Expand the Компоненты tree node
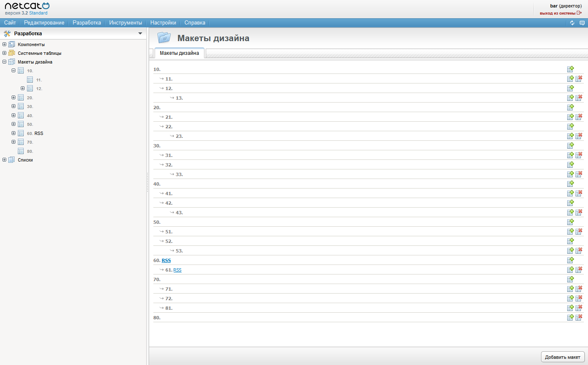The height and width of the screenshot is (365, 588). point(5,44)
